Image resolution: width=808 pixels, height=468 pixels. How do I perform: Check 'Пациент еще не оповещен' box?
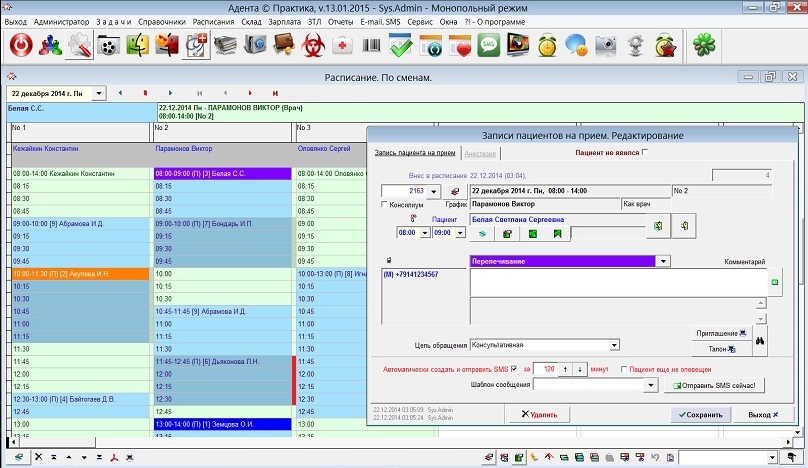(x=625, y=369)
